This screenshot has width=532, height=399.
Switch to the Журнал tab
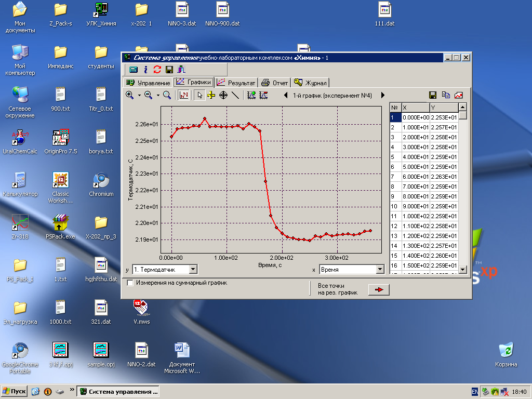311,83
